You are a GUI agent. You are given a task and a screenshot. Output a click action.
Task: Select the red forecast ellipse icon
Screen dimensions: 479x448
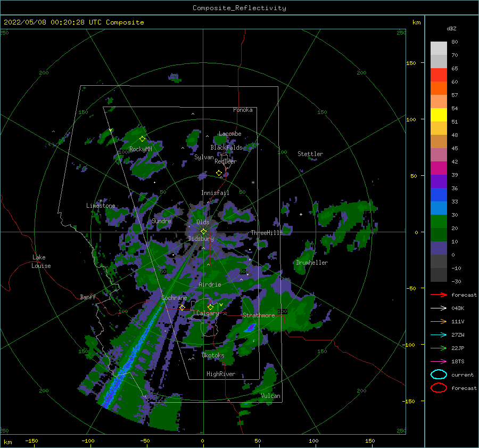coord(439,388)
